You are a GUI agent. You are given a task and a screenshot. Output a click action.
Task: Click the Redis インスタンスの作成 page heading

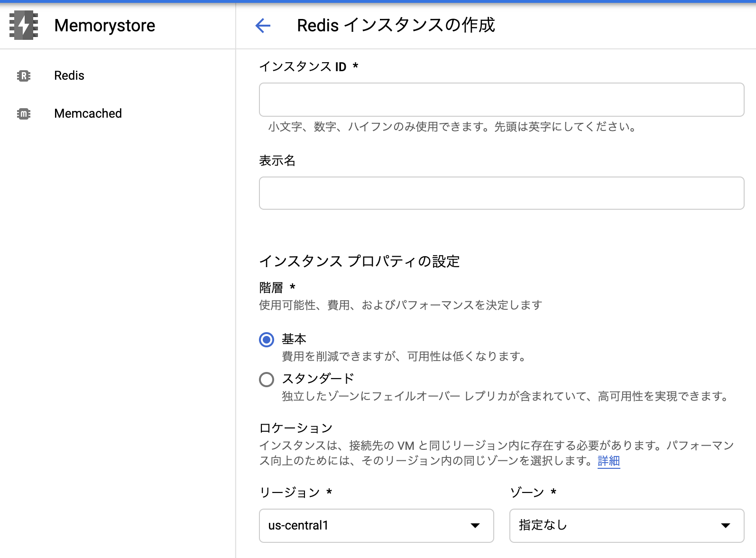pos(396,25)
